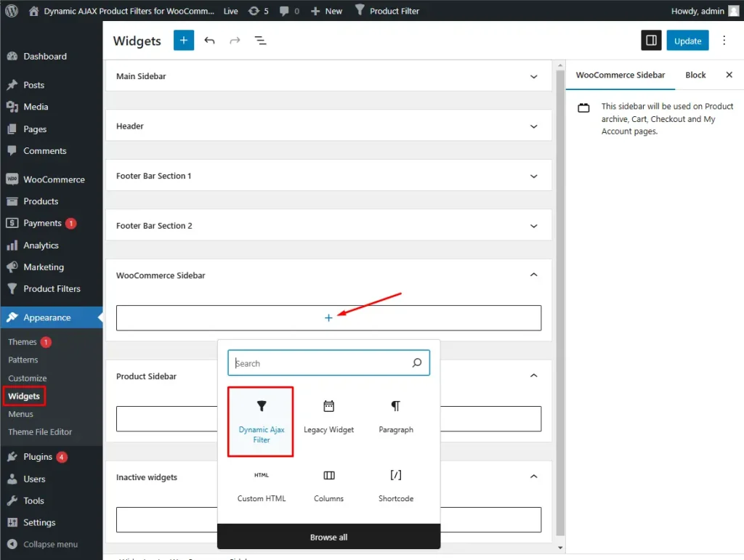Open Posts in admin menu
This screenshot has height=560, width=744.
point(52,85)
